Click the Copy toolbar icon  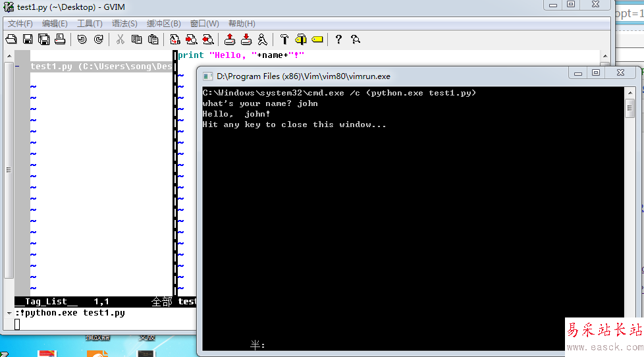[x=136, y=40]
